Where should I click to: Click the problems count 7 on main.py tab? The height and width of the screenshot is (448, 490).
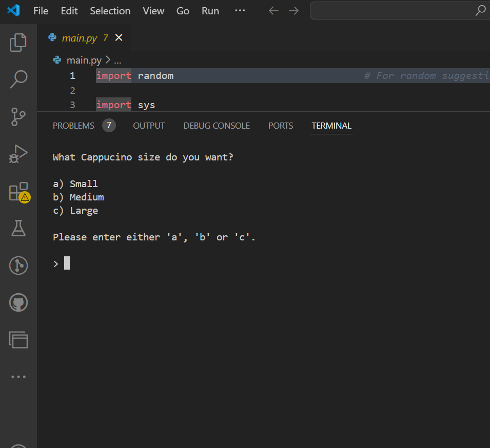coord(105,38)
